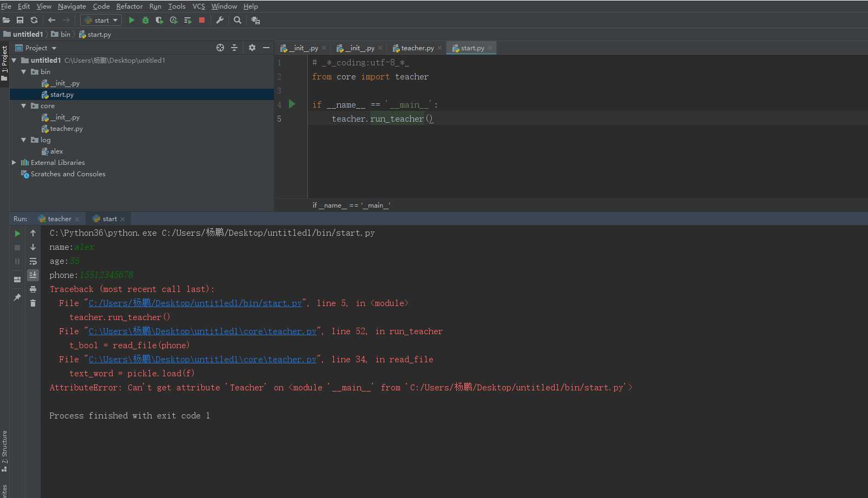The height and width of the screenshot is (498, 868).
Task: Click the gutter run arrow on line 4
Action: pos(292,104)
